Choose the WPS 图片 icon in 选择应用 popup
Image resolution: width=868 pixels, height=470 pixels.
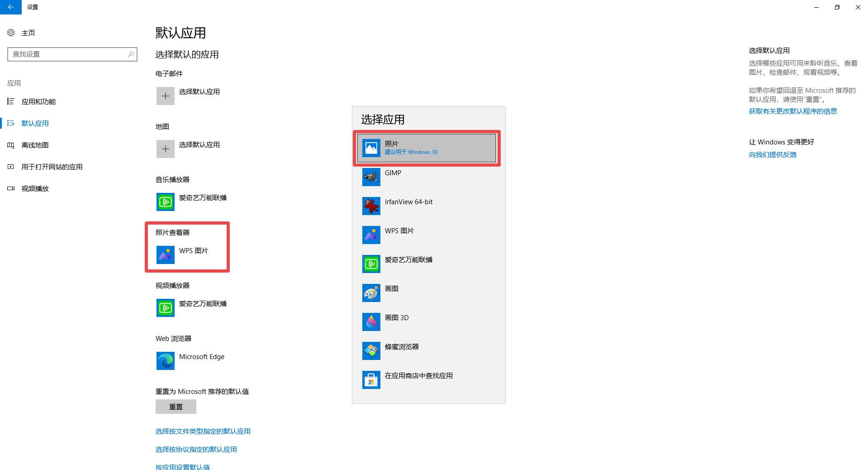(371, 235)
